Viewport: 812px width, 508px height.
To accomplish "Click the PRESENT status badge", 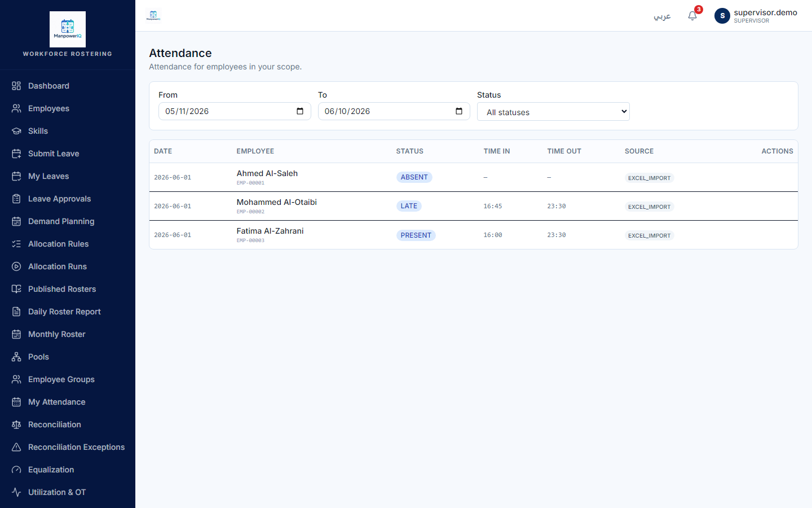I will click(x=416, y=235).
